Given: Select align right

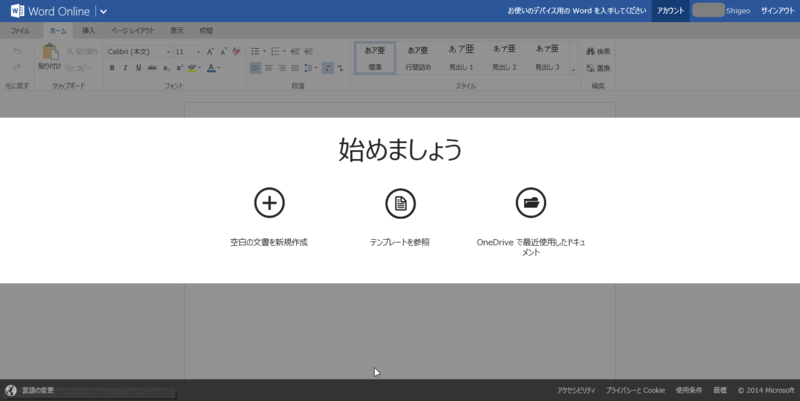Looking at the screenshot, I should (282, 68).
